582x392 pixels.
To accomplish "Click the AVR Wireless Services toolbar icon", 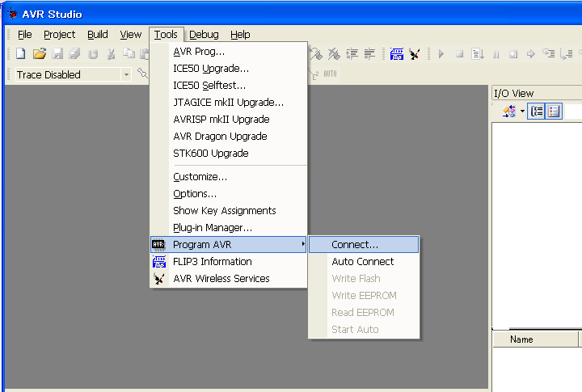I will [x=415, y=54].
